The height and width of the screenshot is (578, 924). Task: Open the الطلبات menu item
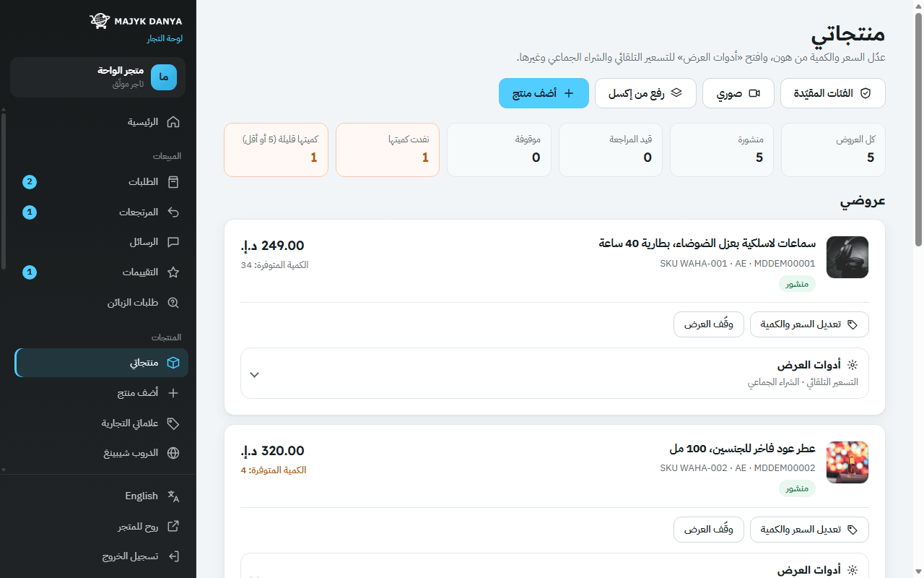101,182
